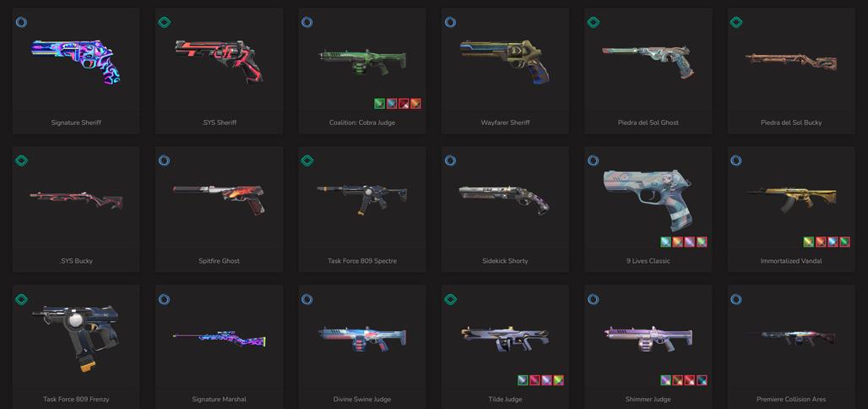Select orange variant swatch on Coalition: Cobra Judge
868x409 pixels.
point(415,103)
